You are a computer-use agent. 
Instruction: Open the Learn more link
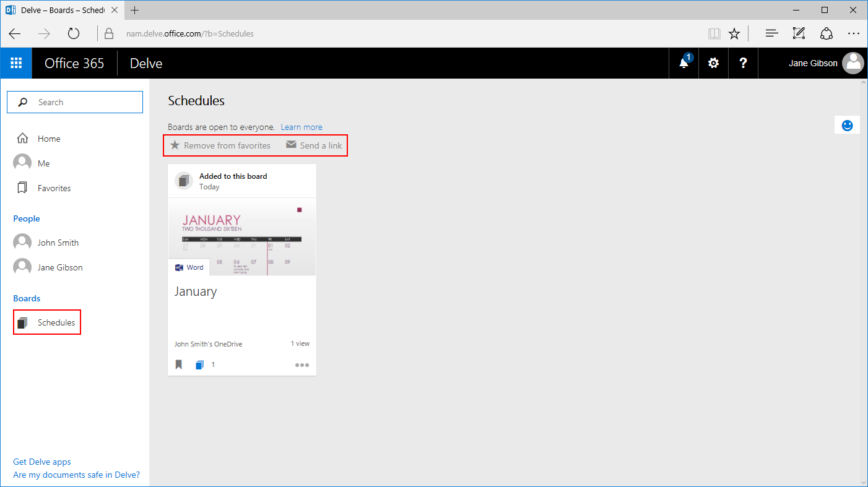[302, 127]
